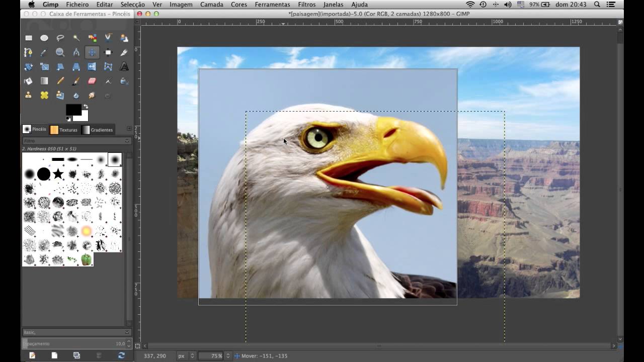Screen dimensions: 644x362
Task: Choose the Clone stamp tool
Action: [x=29, y=95]
